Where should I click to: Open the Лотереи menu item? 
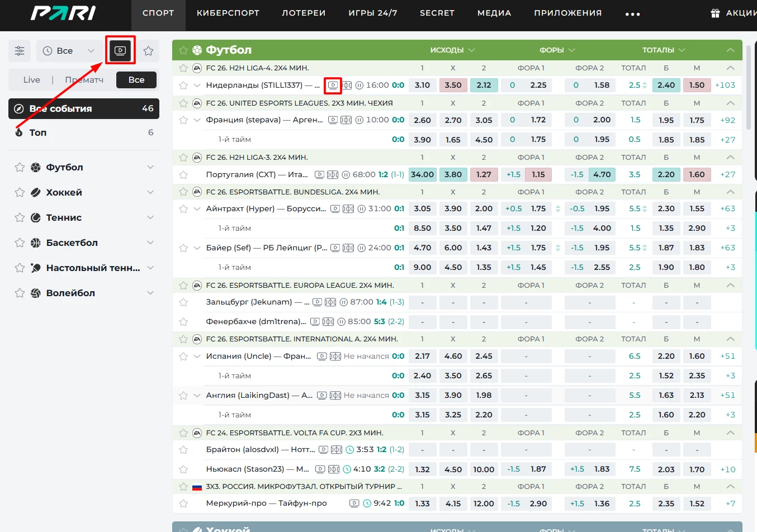pos(304,13)
